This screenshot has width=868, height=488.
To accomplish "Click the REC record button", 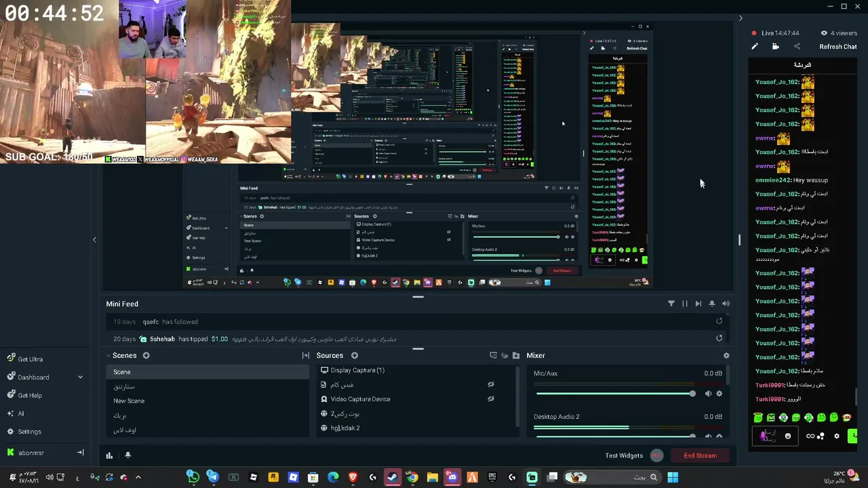I will (x=656, y=455).
